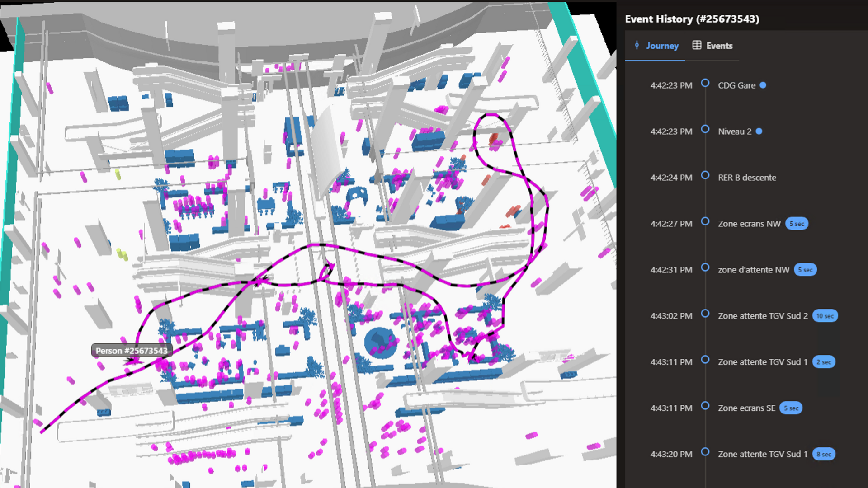Screen dimensions: 868x488
Task: Open Zone ecrans NW event entry
Action: (x=749, y=224)
